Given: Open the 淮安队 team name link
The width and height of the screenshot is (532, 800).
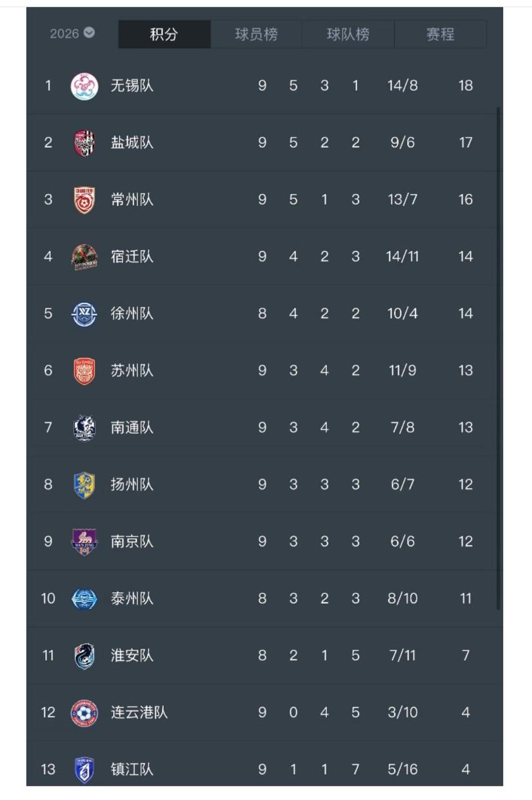Looking at the screenshot, I should [x=132, y=655].
